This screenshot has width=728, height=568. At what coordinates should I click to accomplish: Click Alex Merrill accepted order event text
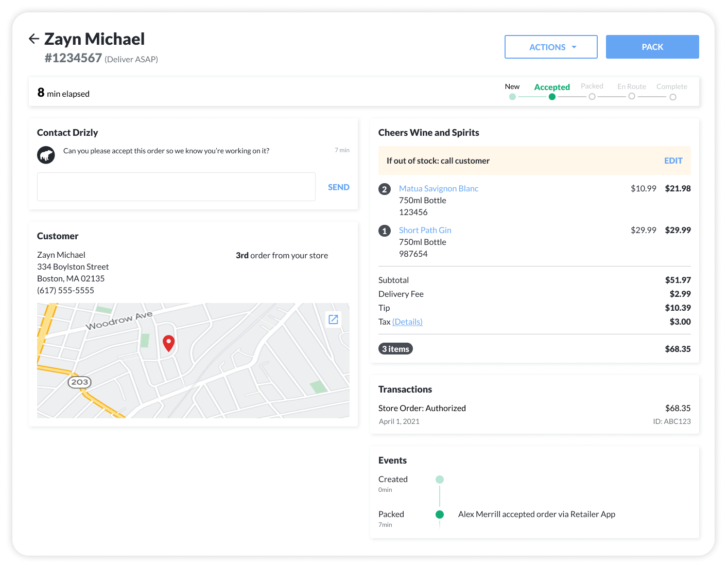click(x=537, y=514)
